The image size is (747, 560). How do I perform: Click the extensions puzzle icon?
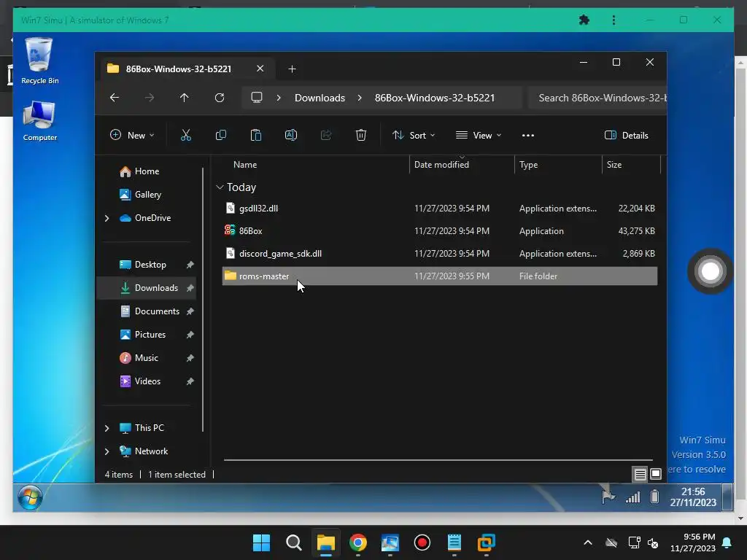click(x=584, y=20)
